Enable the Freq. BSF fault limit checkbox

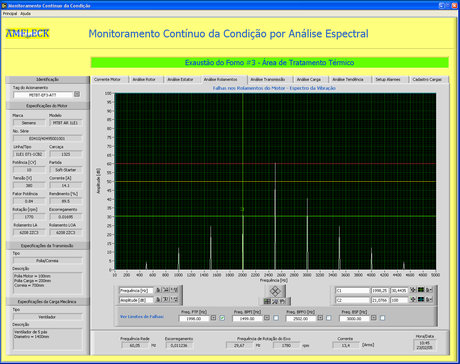tap(383, 318)
